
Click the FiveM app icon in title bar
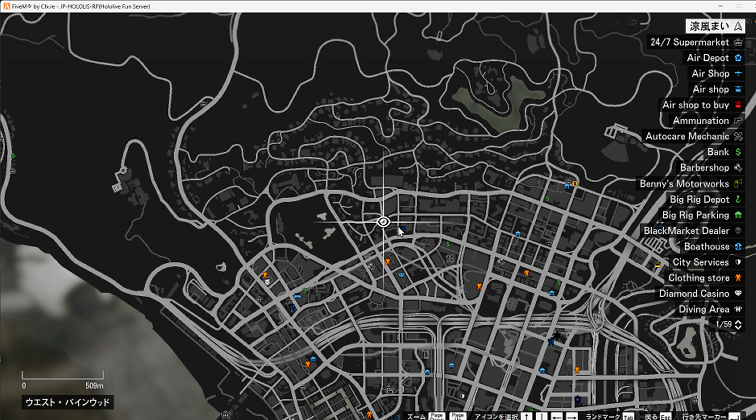[6, 6]
